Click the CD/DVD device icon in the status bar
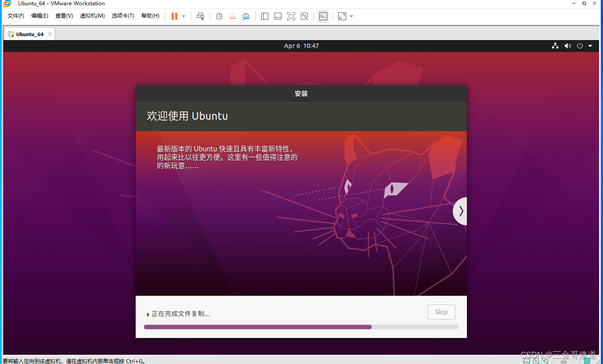The image size is (603, 364). point(536,361)
